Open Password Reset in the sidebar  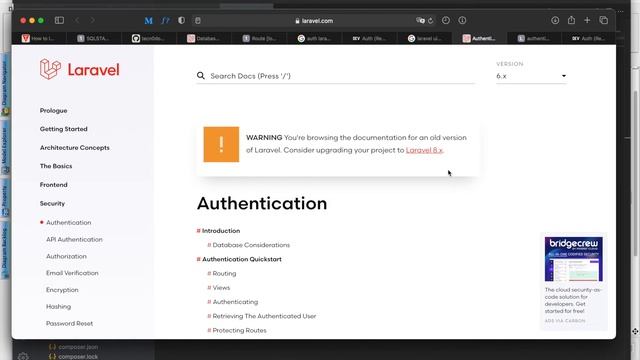point(69,323)
